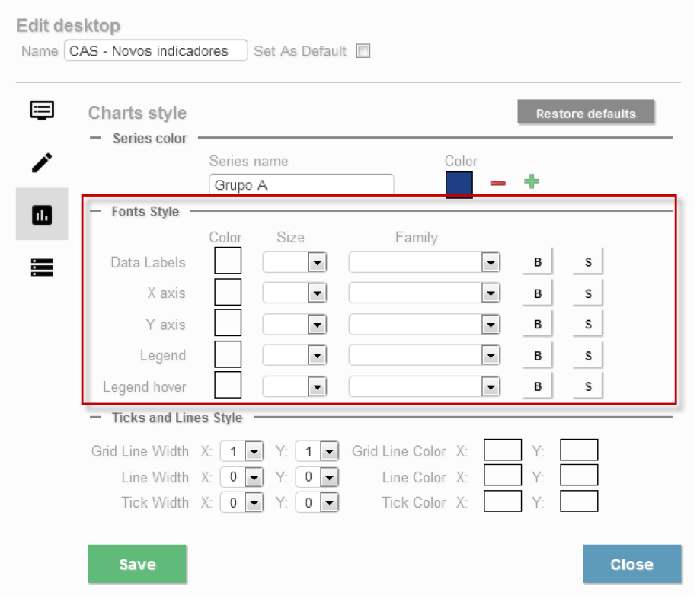The image size is (700, 615).
Task: Toggle bold for Data Labels font
Action: (538, 262)
